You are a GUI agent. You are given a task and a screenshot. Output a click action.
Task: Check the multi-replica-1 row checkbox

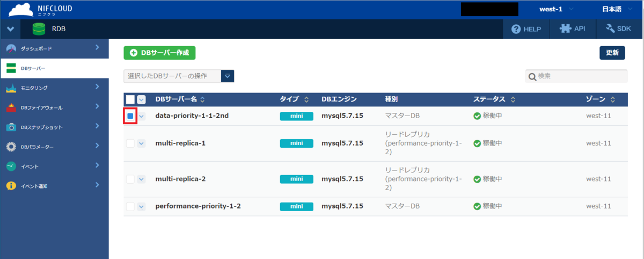[130, 143]
